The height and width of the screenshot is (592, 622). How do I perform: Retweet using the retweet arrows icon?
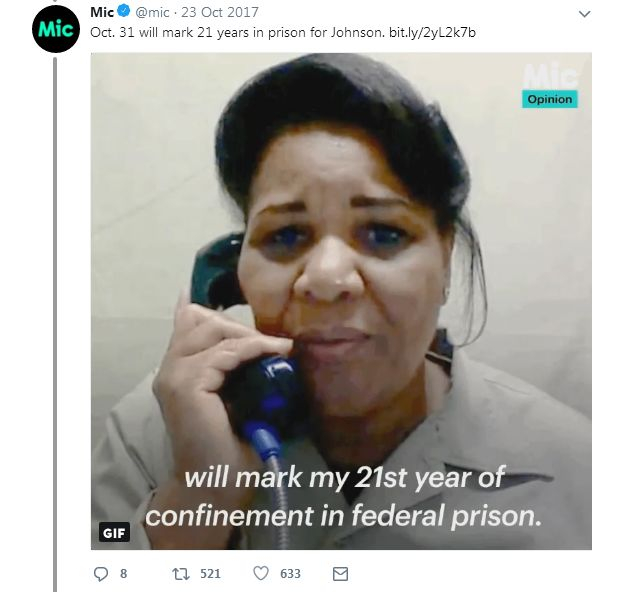(181, 574)
